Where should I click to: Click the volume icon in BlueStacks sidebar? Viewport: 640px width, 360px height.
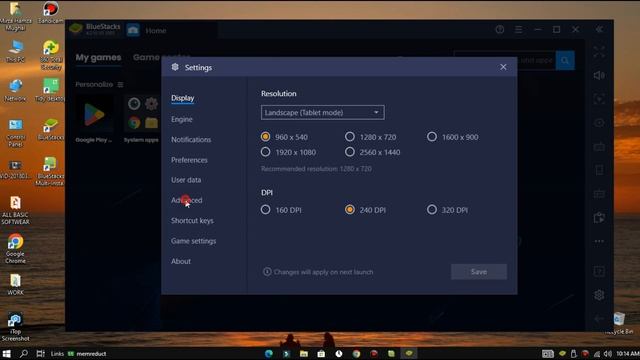pyautogui.click(x=599, y=76)
